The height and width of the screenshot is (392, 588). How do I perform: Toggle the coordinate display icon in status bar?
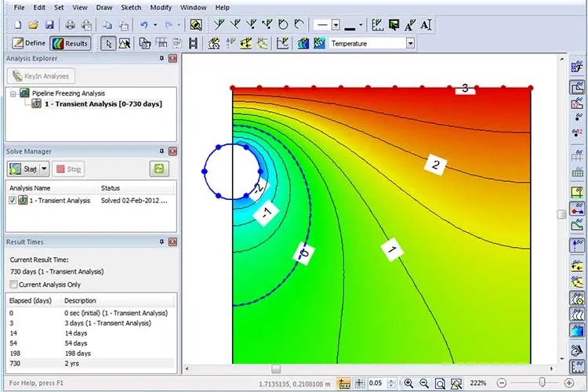pyautogui.click(x=343, y=383)
